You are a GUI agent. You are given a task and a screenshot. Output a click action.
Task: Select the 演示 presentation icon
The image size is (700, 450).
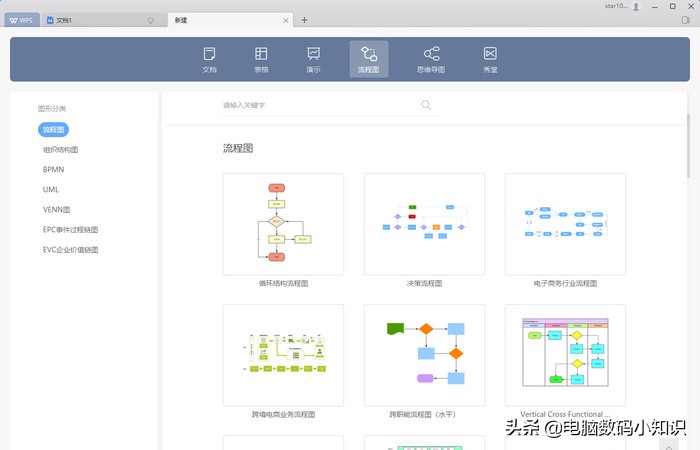tap(313, 59)
